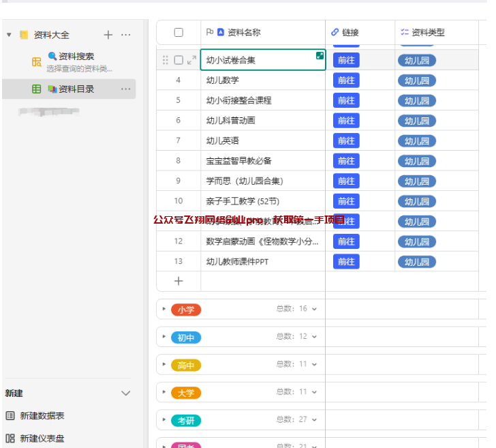The width and height of the screenshot is (496, 448).
Task: Click 新建仪表盘 dashboard icon
Action: pos(10,438)
